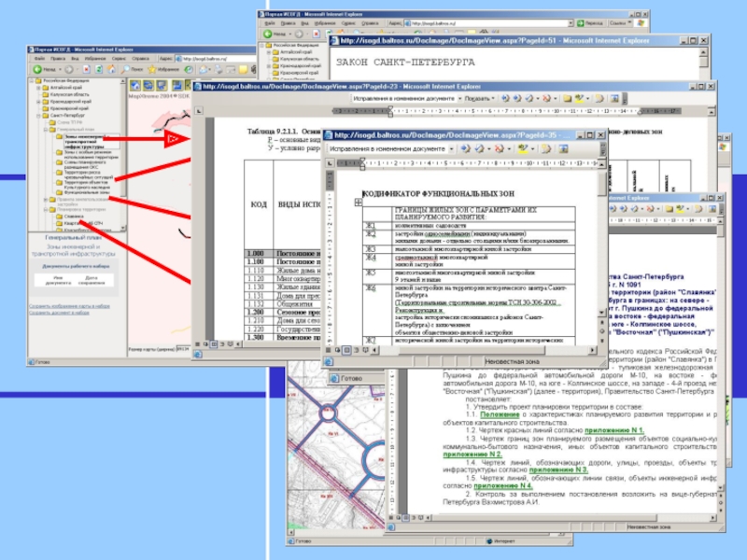
Task: Collapse Санкт-Петербург node in left portal tree
Action: tap(38, 115)
